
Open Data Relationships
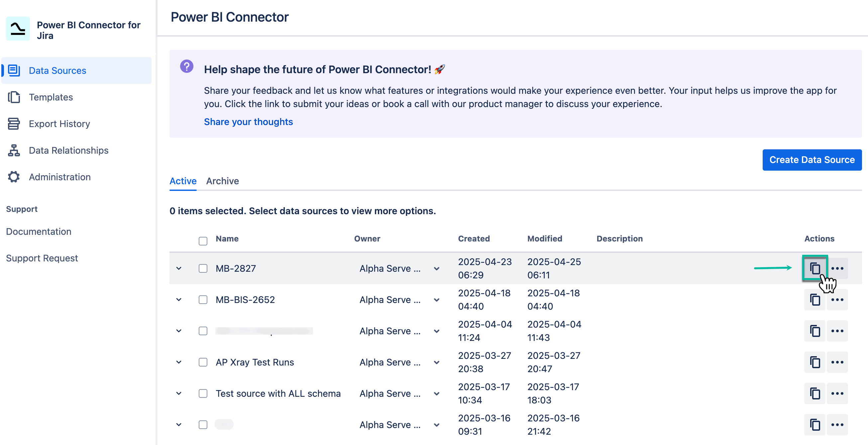point(68,150)
